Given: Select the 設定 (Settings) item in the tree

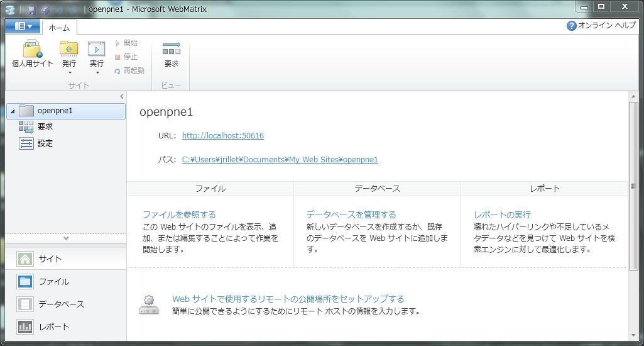Looking at the screenshot, I should click(x=45, y=143).
